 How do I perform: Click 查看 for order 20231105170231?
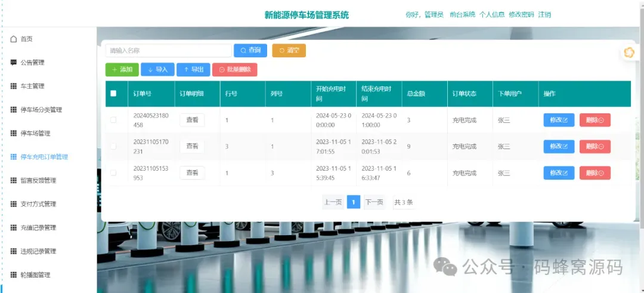tap(192, 146)
